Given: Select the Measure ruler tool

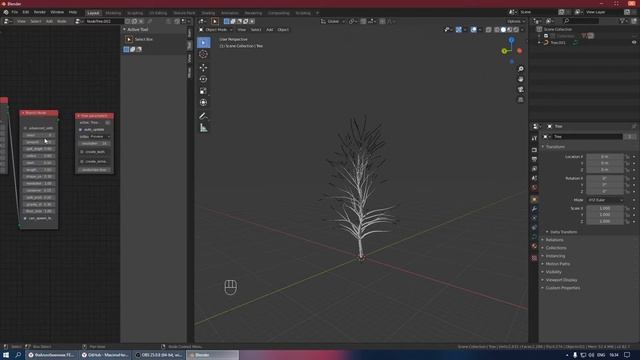Looking at the screenshot, I should coord(203,128).
